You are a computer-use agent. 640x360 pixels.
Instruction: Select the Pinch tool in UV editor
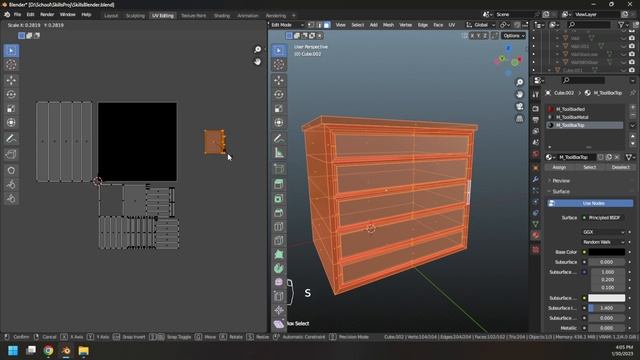(x=11, y=199)
